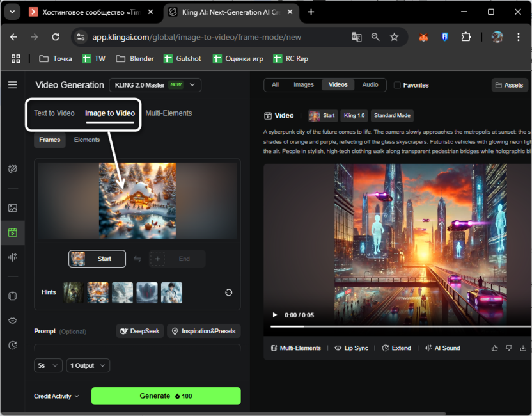Open the page zoom magnifier icon
Screen dimensions: 532x416
(375, 37)
